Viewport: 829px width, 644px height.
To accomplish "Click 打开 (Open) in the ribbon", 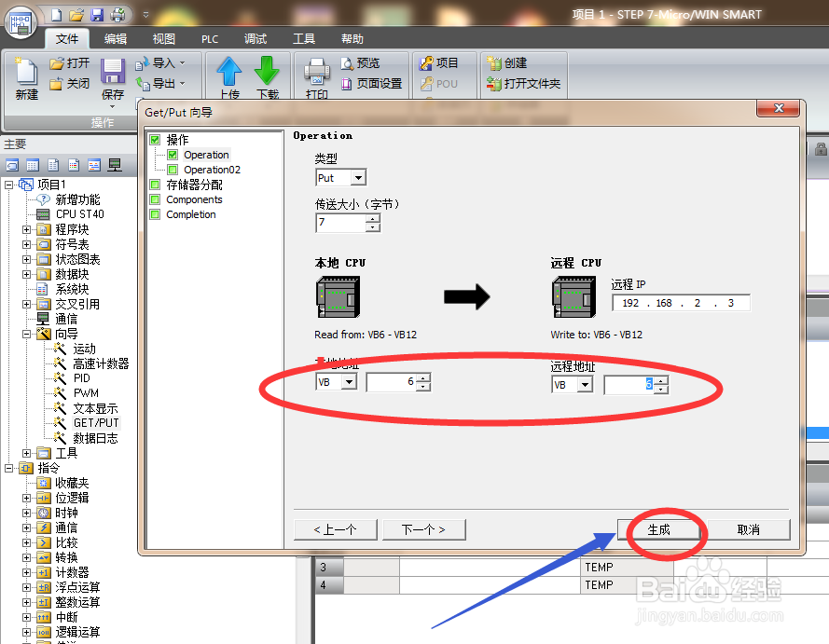I will point(70,63).
